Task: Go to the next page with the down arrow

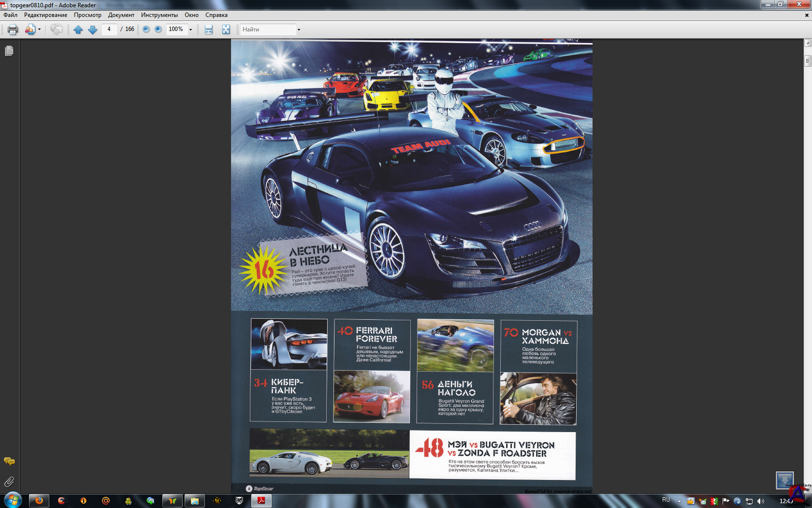Action: click(93, 30)
